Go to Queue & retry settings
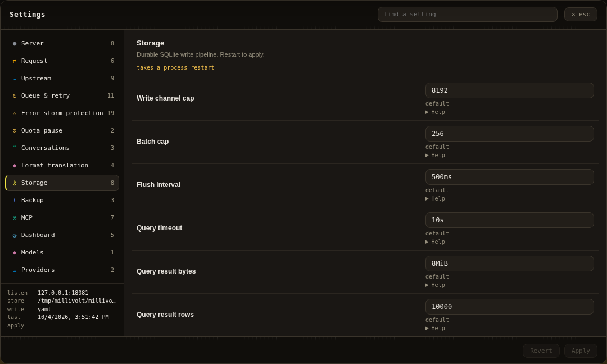Image resolution: width=607 pixels, height=364 pixels. coord(62,95)
